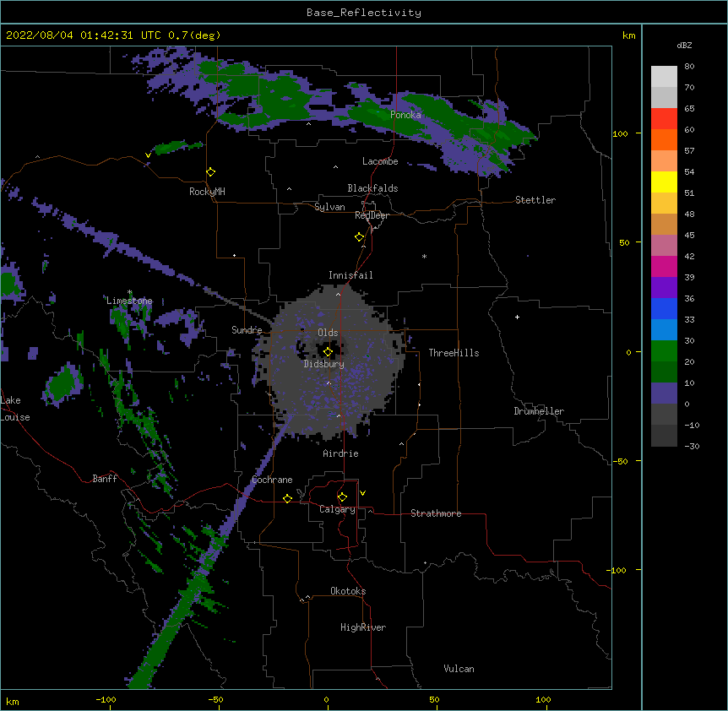728x711 pixels.
Task: Click the Ponoka town label
Action: click(x=405, y=115)
